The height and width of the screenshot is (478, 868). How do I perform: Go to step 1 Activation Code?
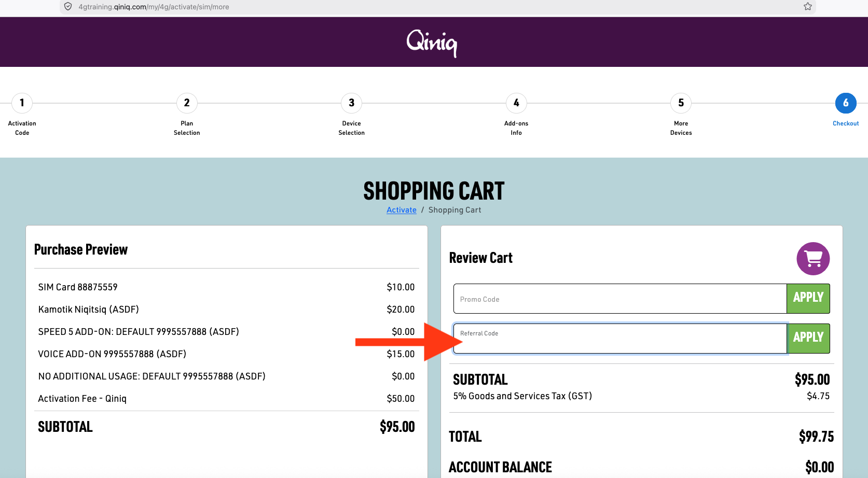(x=22, y=115)
